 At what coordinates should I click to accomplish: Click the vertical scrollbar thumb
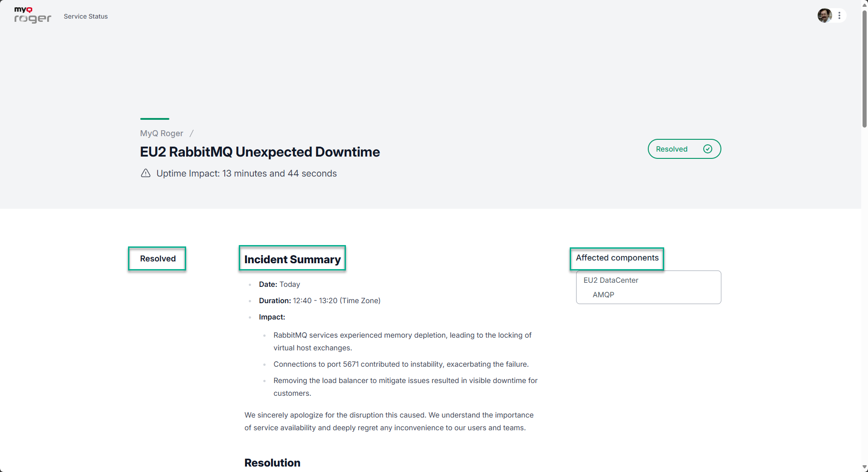(x=864, y=68)
